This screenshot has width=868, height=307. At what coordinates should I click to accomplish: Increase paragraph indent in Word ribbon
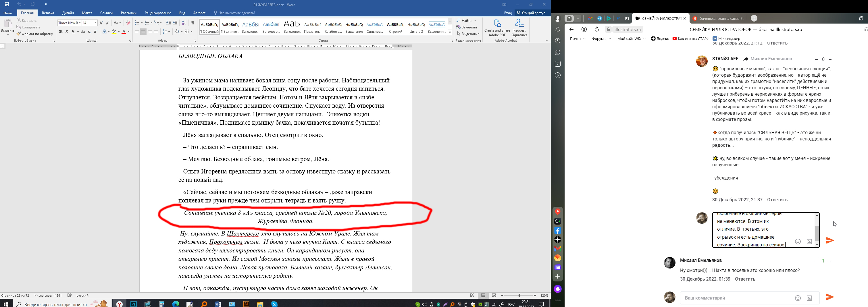[x=175, y=23]
